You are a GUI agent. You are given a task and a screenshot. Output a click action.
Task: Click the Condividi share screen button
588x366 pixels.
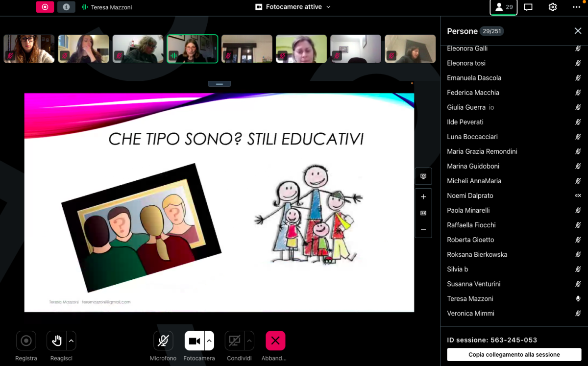pyautogui.click(x=235, y=341)
